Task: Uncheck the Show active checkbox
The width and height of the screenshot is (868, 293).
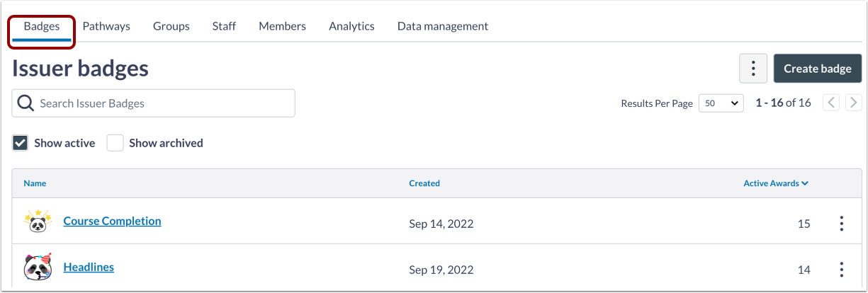Action: pos(20,143)
